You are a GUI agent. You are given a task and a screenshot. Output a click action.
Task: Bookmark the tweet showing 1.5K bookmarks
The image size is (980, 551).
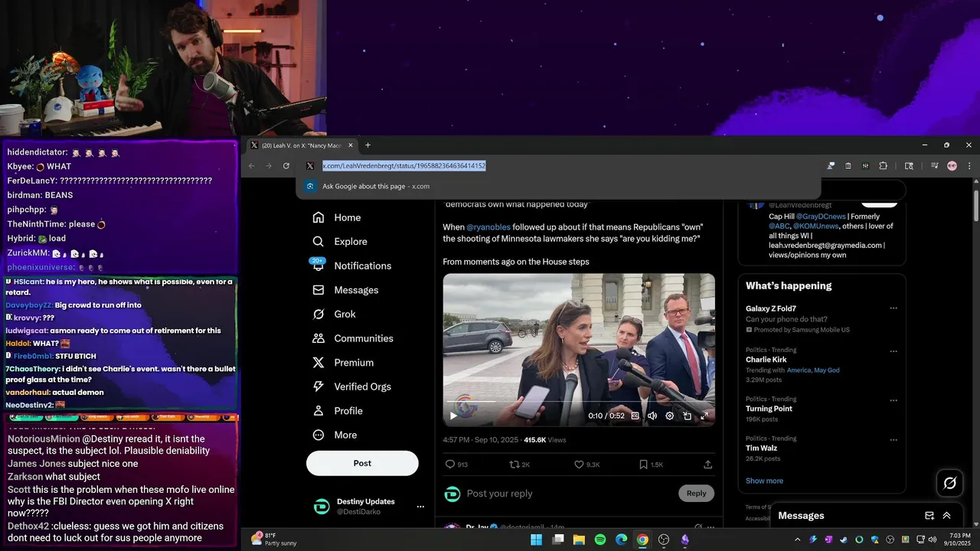(x=651, y=465)
